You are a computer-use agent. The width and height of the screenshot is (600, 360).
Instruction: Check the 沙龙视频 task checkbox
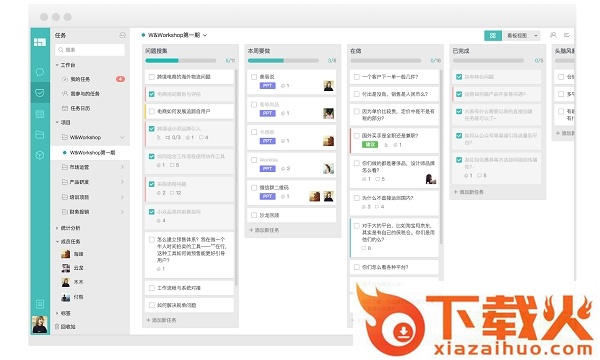point(254,215)
